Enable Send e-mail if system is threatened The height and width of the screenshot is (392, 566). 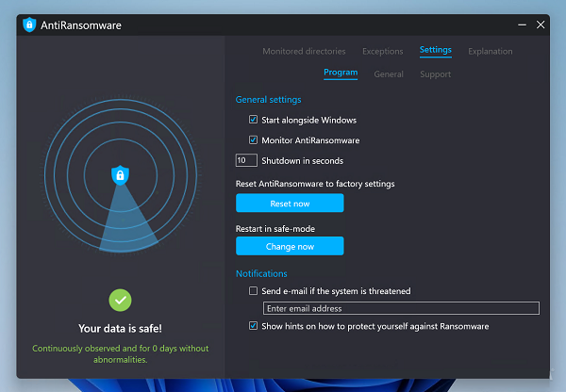[x=253, y=290]
